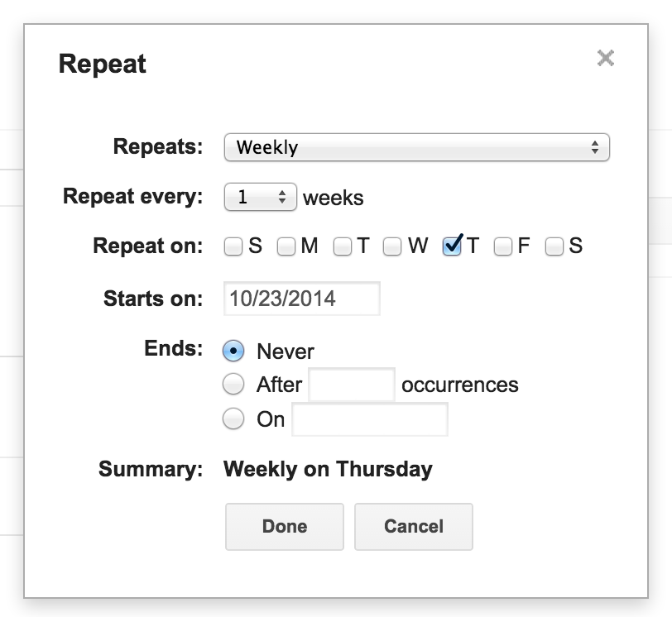Uncheck the Thursday checkbox
Image resolution: width=672 pixels, height=617 pixels.
[x=452, y=246]
